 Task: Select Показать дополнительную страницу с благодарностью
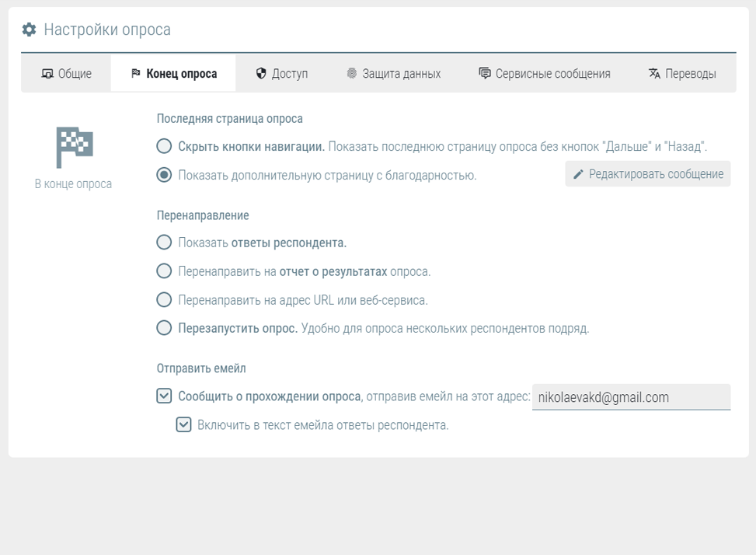pyautogui.click(x=164, y=175)
